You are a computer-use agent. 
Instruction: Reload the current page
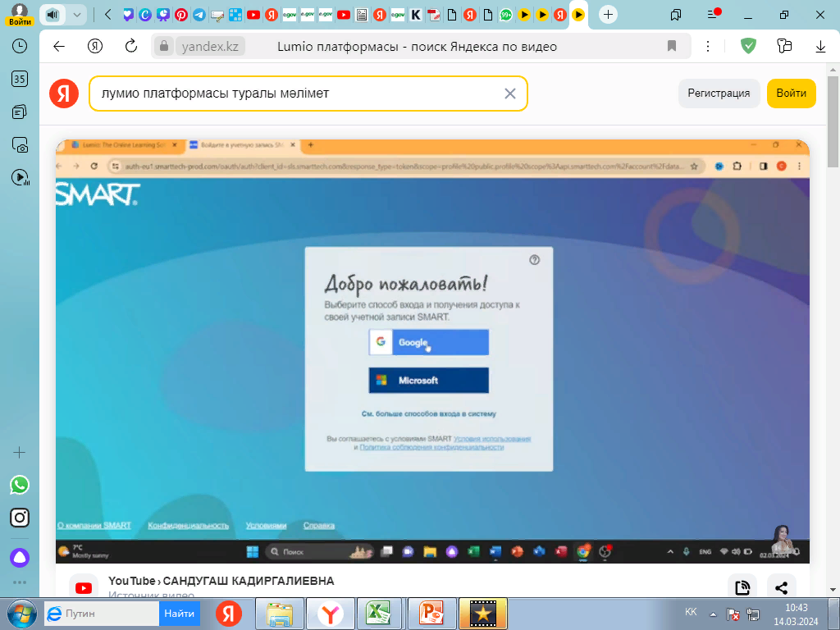click(130, 47)
